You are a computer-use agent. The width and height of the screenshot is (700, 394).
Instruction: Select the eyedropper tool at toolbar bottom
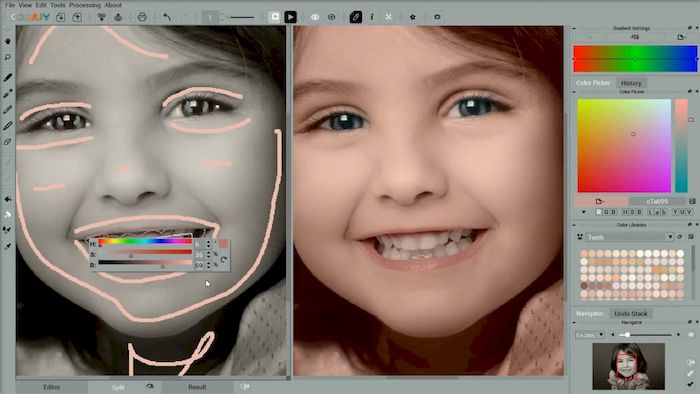8,246
